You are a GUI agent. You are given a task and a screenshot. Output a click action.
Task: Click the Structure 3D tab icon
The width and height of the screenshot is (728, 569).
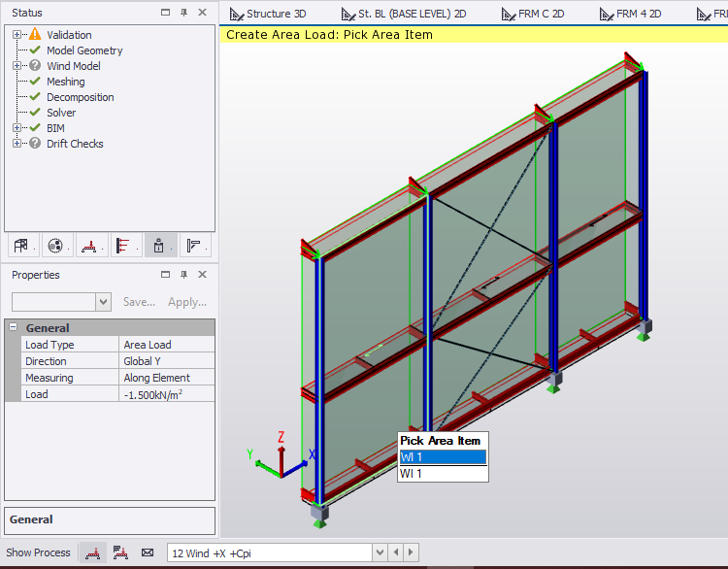[237, 15]
